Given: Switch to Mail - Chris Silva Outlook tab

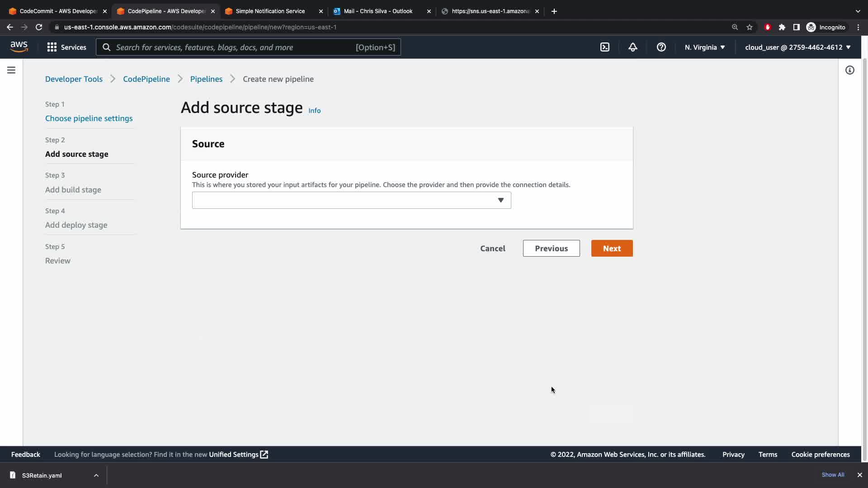Looking at the screenshot, I should pos(378,11).
